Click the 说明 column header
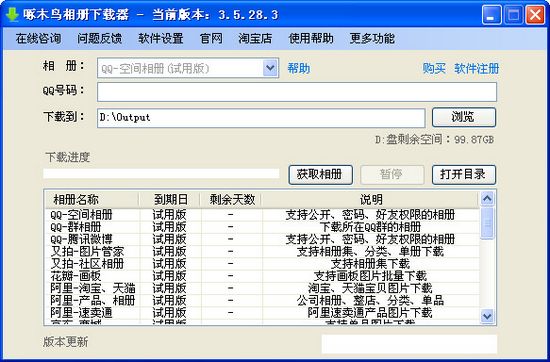 [x=371, y=200]
